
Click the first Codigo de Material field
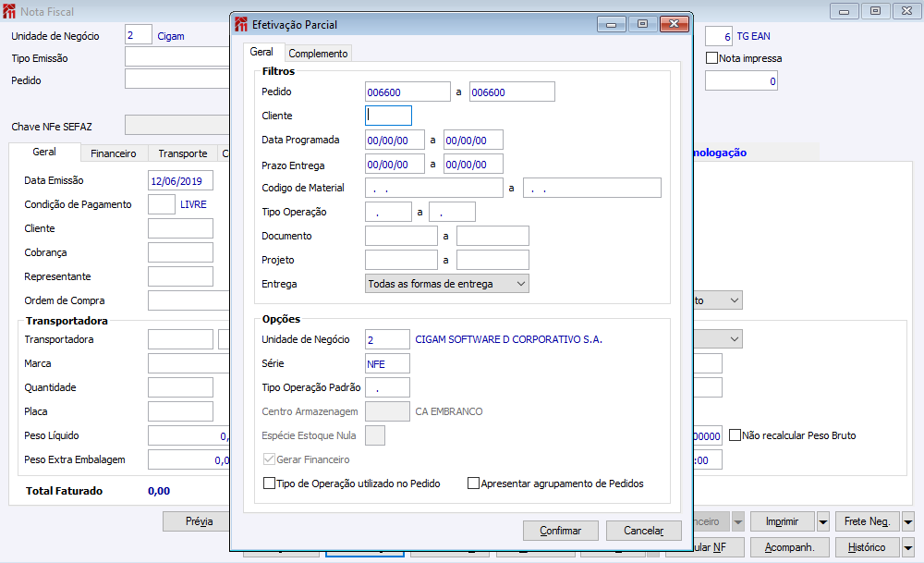click(x=434, y=188)
